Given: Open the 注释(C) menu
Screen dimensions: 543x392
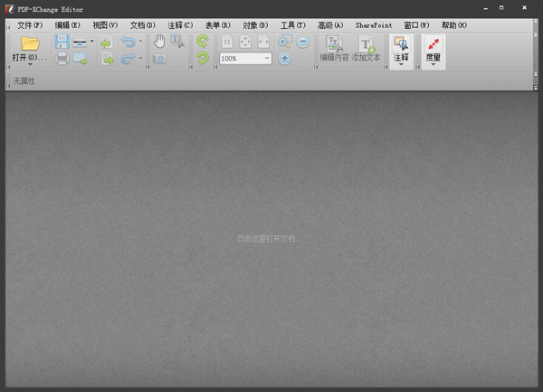Looking at the screenshot, I should (x=180, y=25).
